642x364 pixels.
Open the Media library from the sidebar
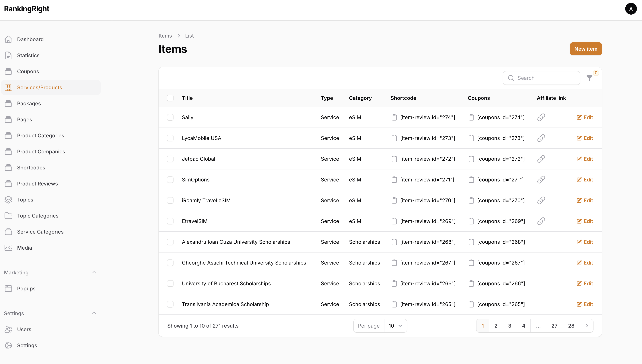pos(24,248)
